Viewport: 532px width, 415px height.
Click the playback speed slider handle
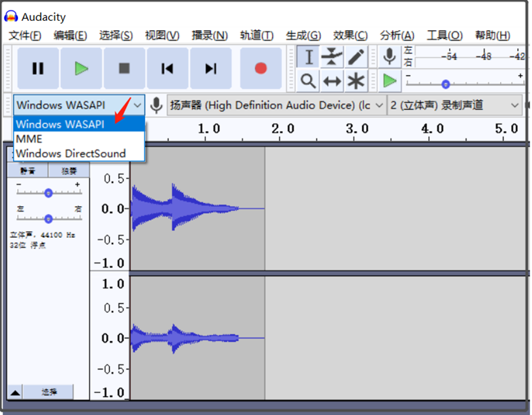coord(446,84)
